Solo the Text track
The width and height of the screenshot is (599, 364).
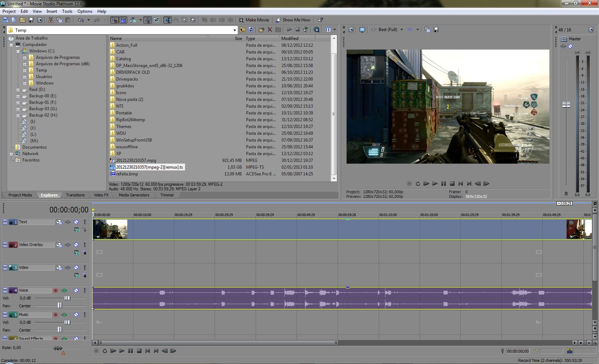[85, 222]
